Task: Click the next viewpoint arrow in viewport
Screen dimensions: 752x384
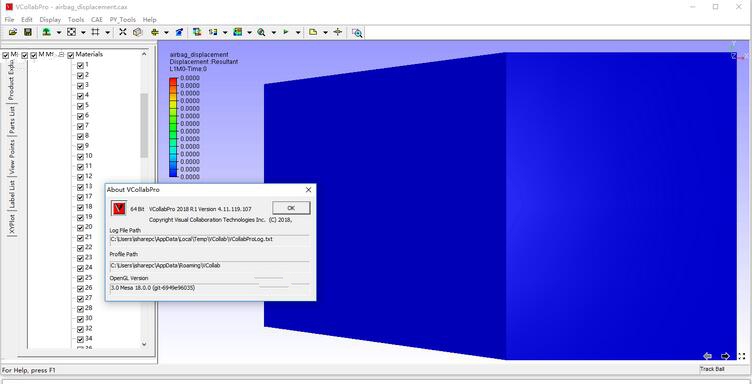Action: (725, 356)
